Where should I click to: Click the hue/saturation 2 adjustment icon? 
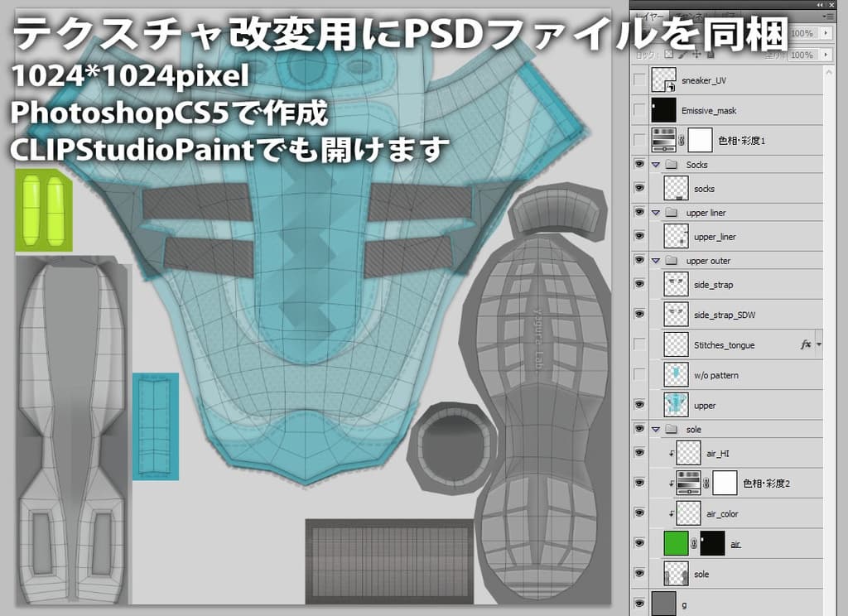689,483
